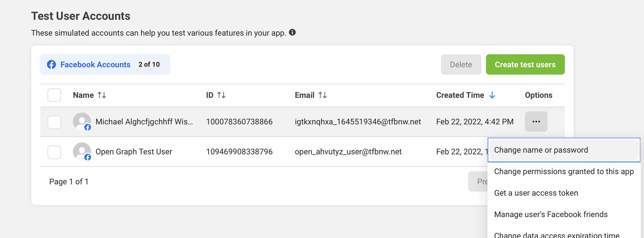Click Open Graph Test User's avatar
This screenshot has height=238, width=644.
click(x=82, y=152)
